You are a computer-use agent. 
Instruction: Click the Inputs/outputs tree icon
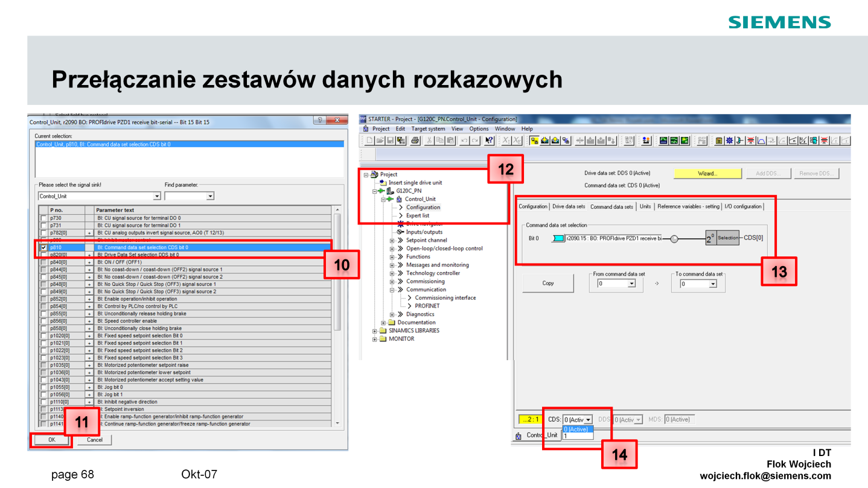[x=400, y=232]
